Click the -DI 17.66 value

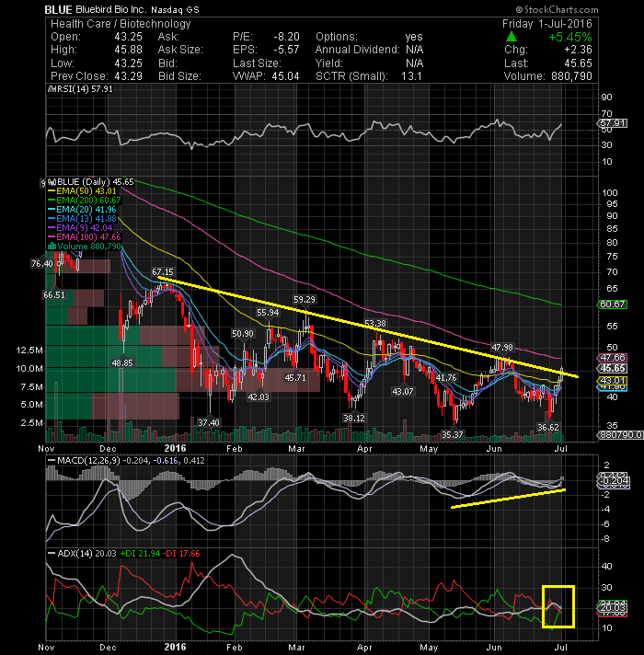tap(181, 554)
